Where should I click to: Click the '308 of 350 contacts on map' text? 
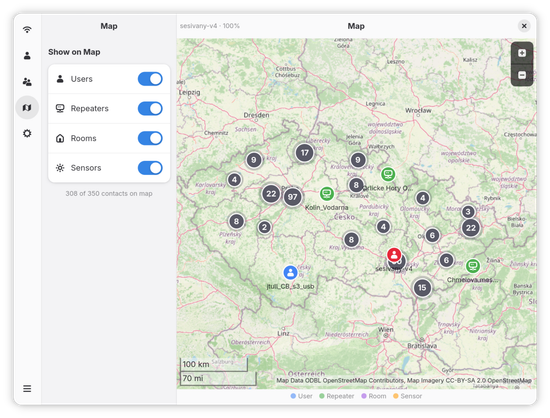109,194
